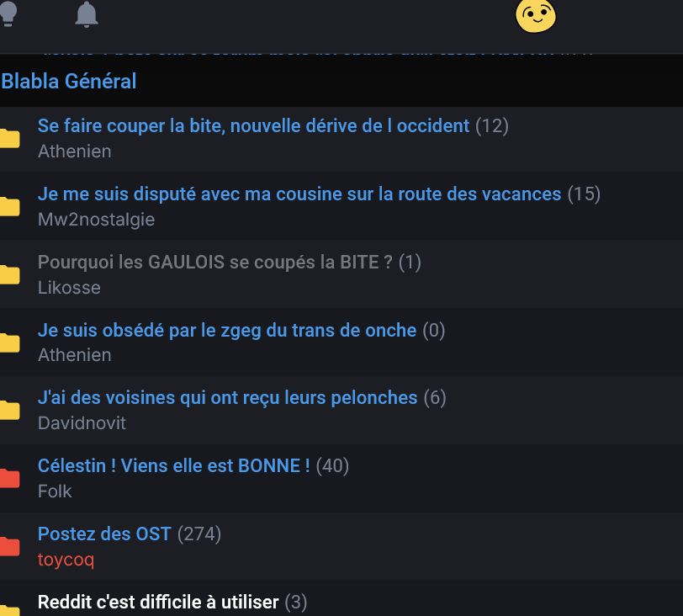Click the lightbulb icon in the top bar
This screenshot has width=683, height=616.
pos(8,13)
